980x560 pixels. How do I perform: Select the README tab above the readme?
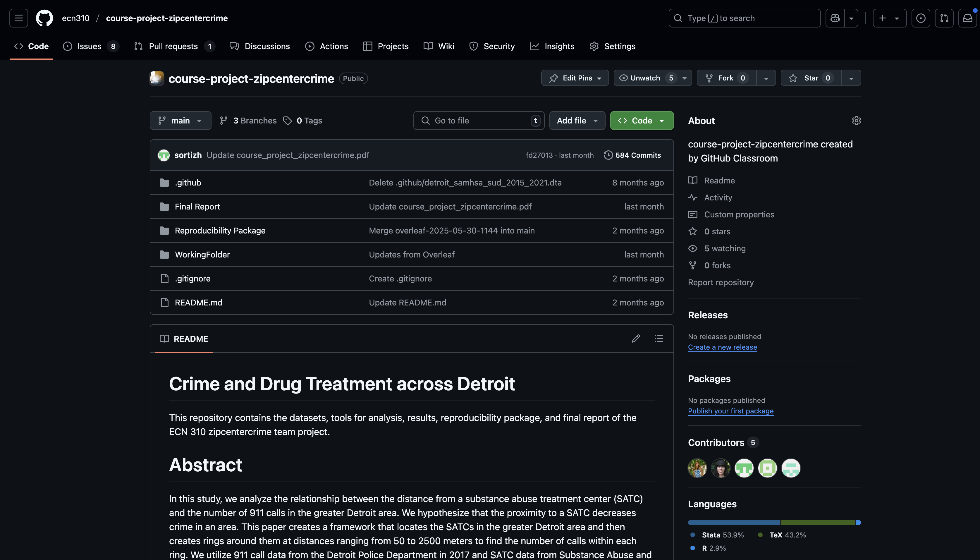click(x=184, y=339)
